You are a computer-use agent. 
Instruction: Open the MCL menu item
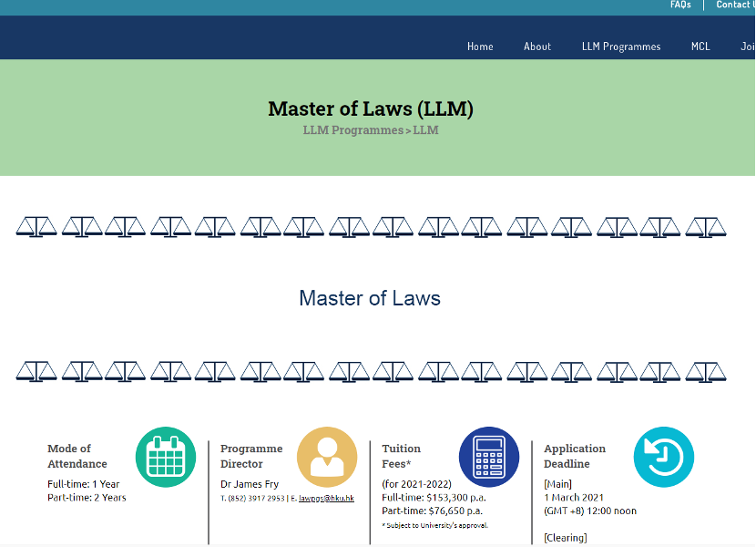(700, 46)
